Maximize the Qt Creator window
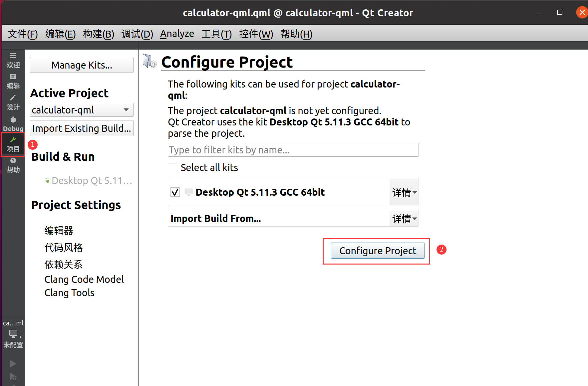 point(560,13)
